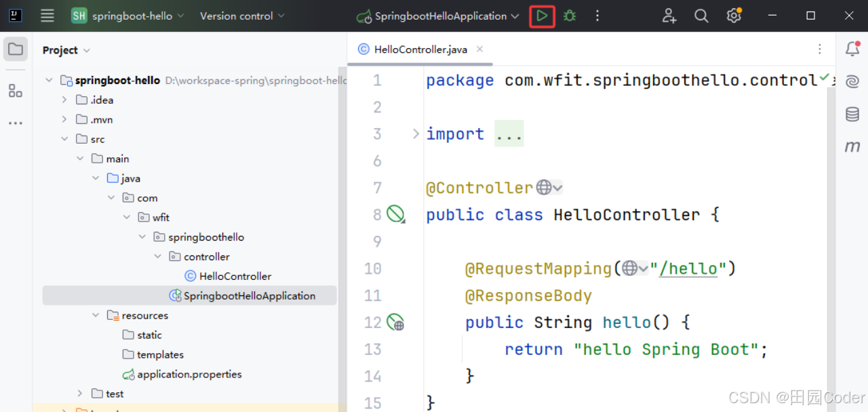
Task: Show more tool windows in left sidebar
Action: coord(16,123)
